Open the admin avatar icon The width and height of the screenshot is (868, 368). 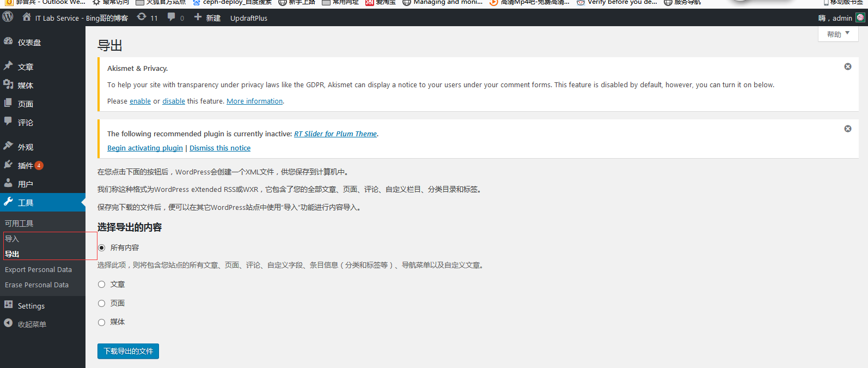pyautogui.click(x=860, y=17)
